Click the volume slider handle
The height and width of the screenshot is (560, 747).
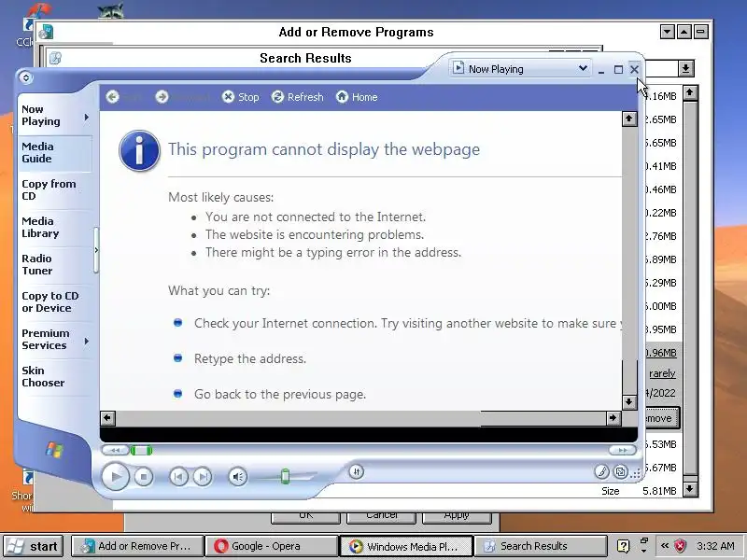pyautogui.click(x=285, y=476)
